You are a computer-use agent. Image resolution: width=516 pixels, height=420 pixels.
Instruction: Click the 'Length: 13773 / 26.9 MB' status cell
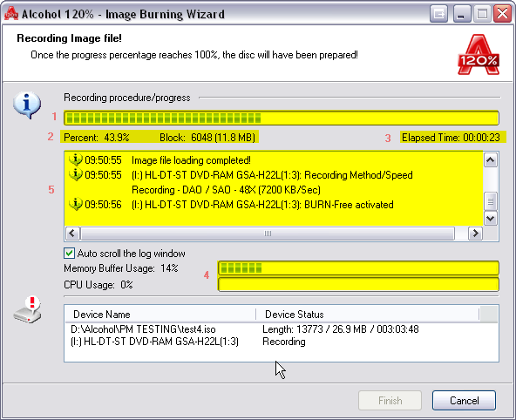pos(341,329)
